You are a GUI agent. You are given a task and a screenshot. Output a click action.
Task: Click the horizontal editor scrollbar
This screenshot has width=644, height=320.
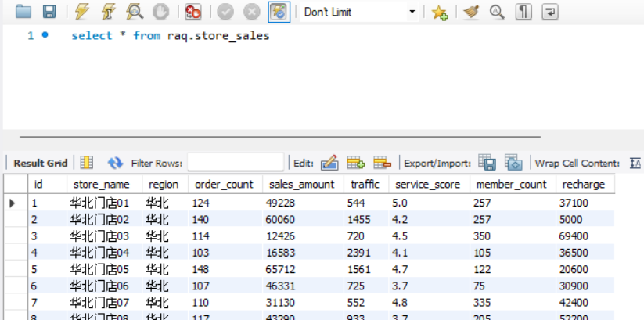point(280,137)
